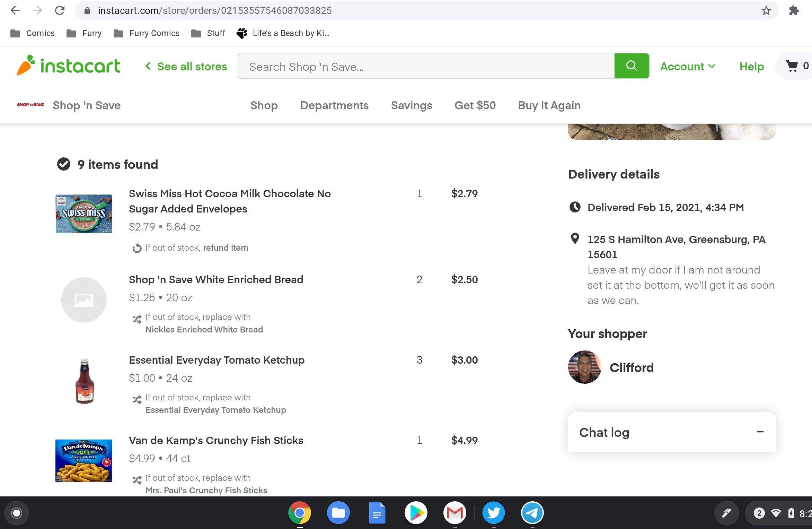Open Chrome from the shelf
Viewport: 812px width, 529px height.
300,513
